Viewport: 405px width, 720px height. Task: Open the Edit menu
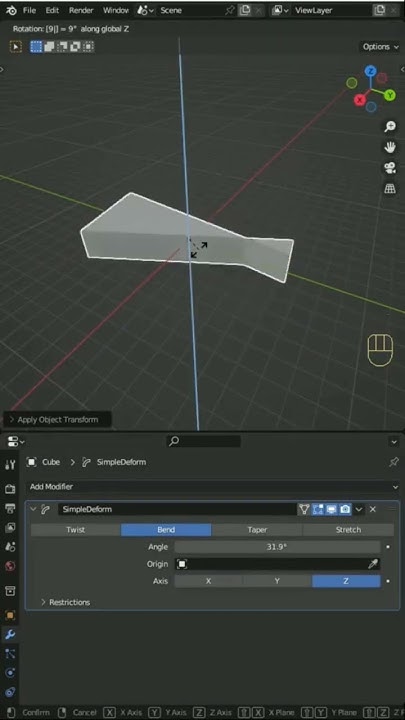pos(52,10)
